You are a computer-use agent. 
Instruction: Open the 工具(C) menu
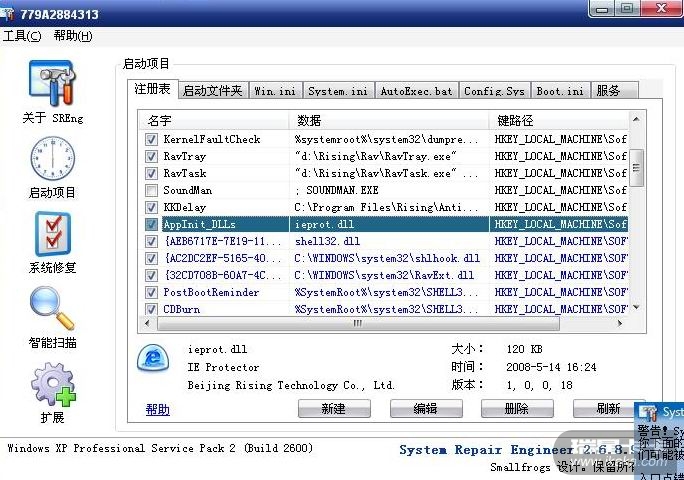click(x=22, y=36)
